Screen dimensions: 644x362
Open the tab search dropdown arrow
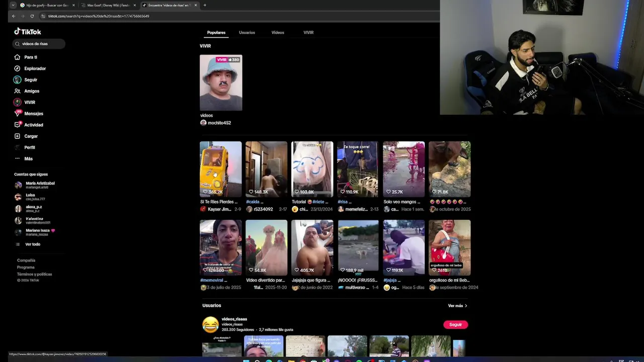tap(13, 5)
